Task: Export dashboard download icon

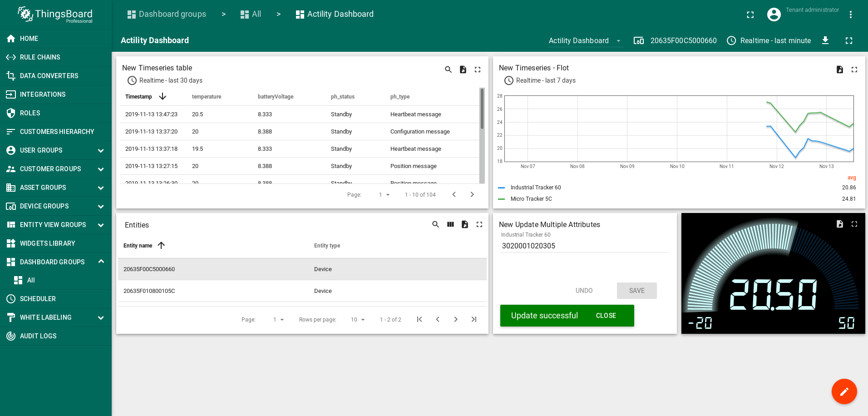Action: 825,40
